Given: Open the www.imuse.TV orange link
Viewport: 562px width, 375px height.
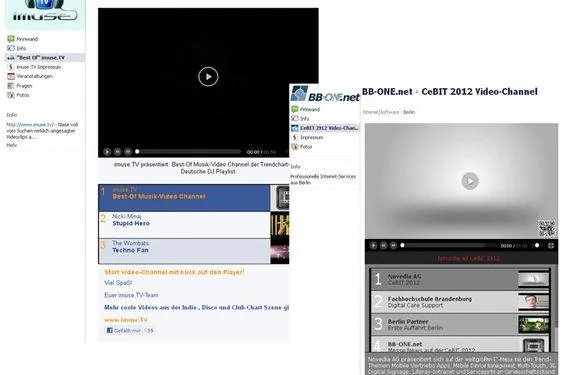Looking at the screenshot, I should (x=126, y=319).
